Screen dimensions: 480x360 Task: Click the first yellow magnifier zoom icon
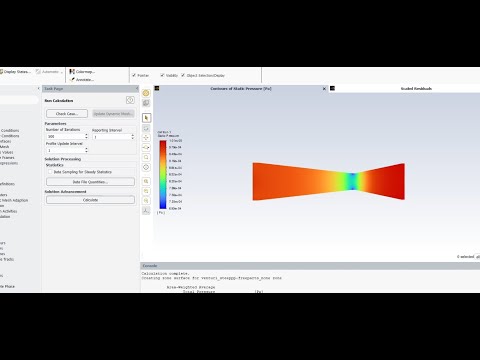146,182
